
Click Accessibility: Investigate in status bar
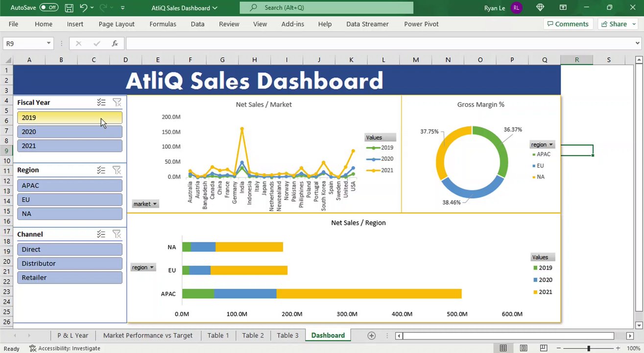point(65,349)
